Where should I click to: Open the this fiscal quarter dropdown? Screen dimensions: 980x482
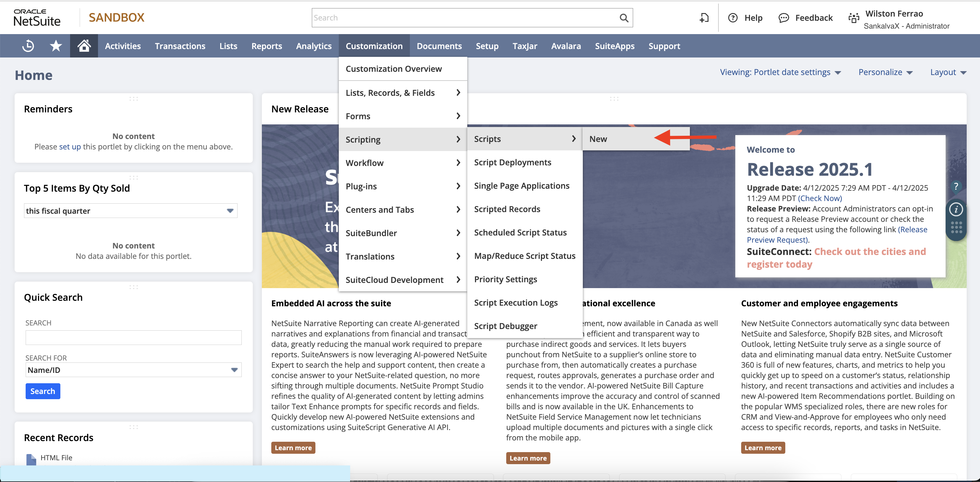[131, 210]
